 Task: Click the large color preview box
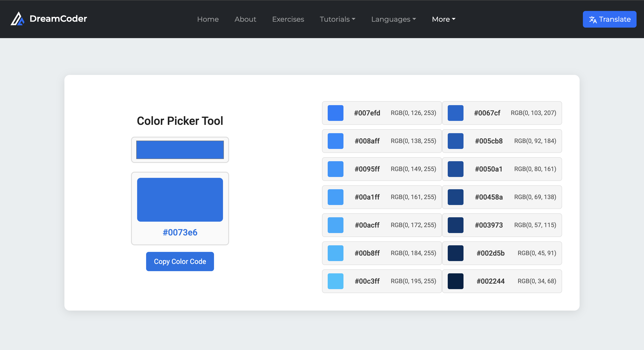click(180, 200)
